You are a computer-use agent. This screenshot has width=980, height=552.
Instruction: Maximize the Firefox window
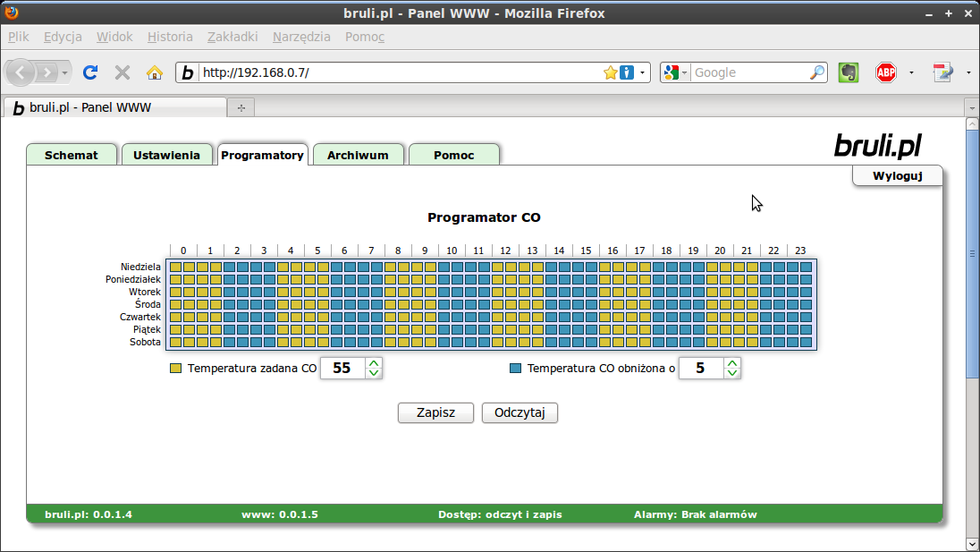tap(948, 13)
